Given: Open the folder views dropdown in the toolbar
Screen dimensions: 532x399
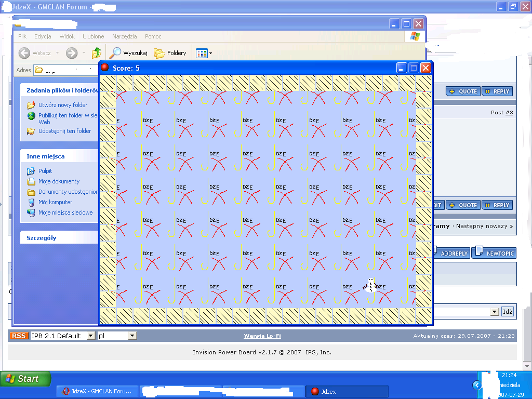Looking at the screenshot, I should click(x=204, y=53).
